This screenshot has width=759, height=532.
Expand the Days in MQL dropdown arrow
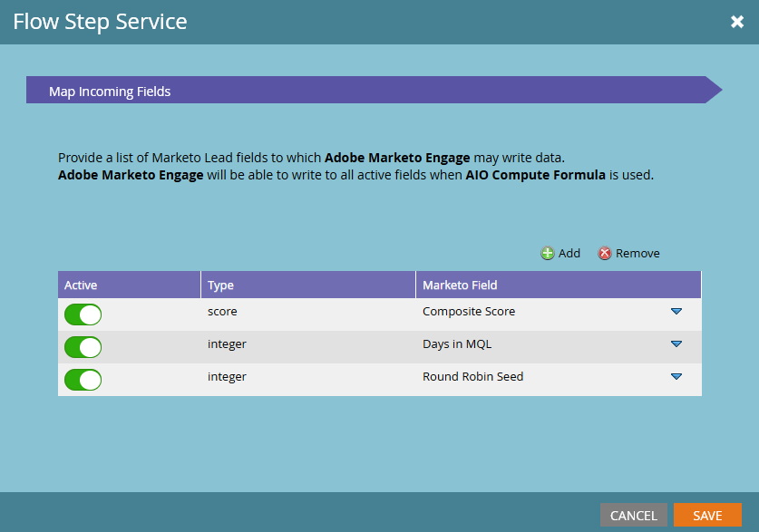point(676,344)
